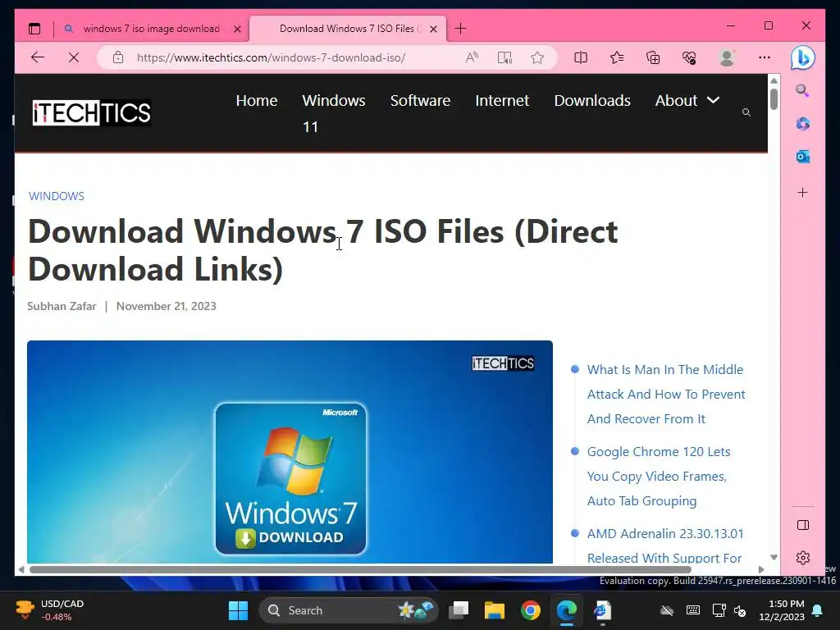Toggle the sidebar hide panel icon
Viewport: 840px width, 630px height.
point(803,525)
